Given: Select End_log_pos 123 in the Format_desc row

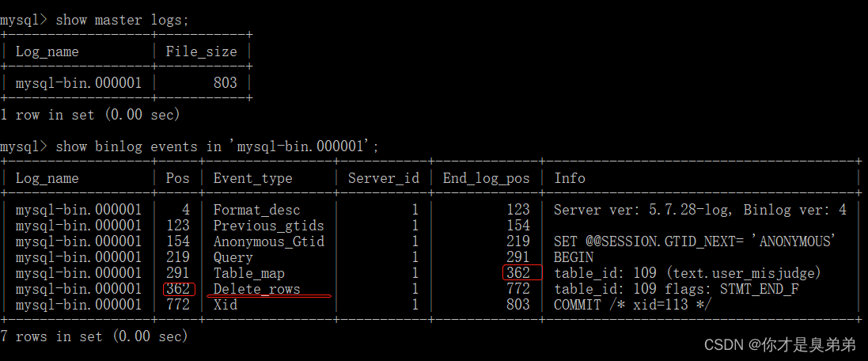Looking at the screenshot, I should click(x=518, y=210).
